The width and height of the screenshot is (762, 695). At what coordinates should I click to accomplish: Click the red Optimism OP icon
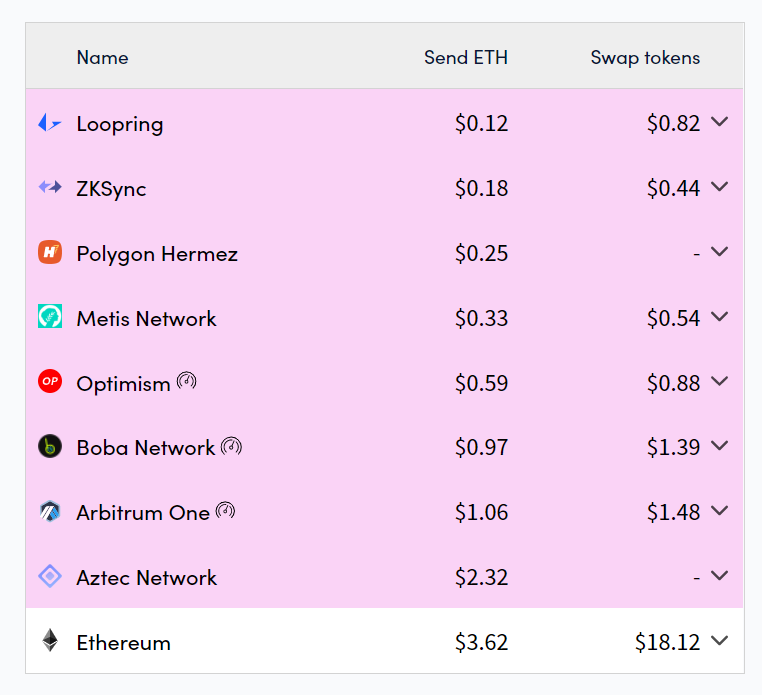(50, 382)
